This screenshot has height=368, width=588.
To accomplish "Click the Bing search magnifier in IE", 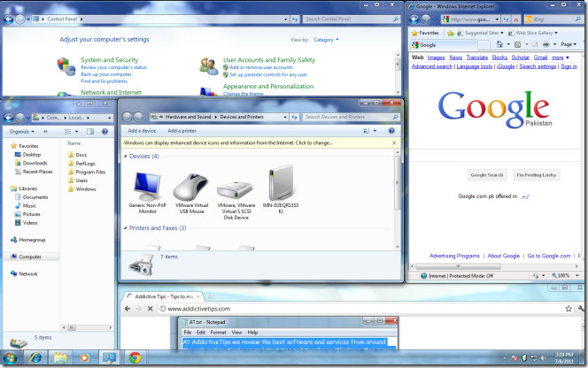I will click(578, 19).
